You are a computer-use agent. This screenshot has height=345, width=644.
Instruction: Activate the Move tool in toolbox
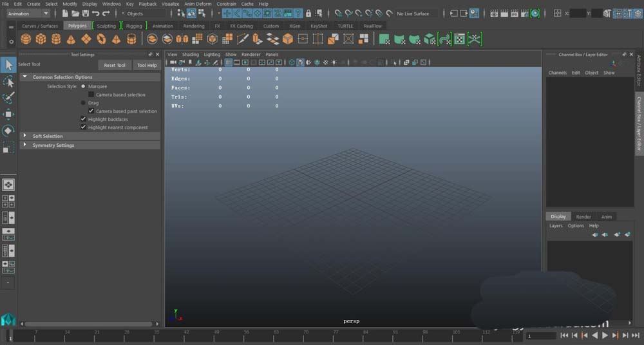click(8, 114)
